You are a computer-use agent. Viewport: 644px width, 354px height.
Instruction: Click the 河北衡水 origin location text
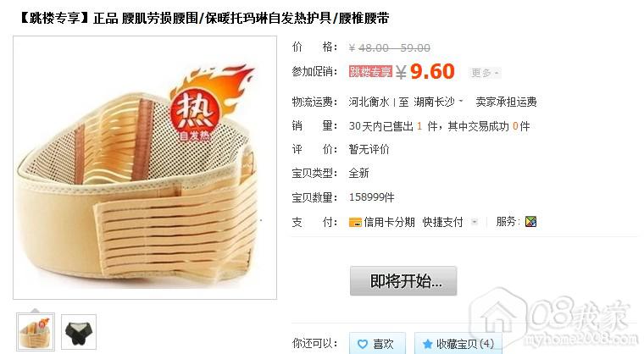369,102
